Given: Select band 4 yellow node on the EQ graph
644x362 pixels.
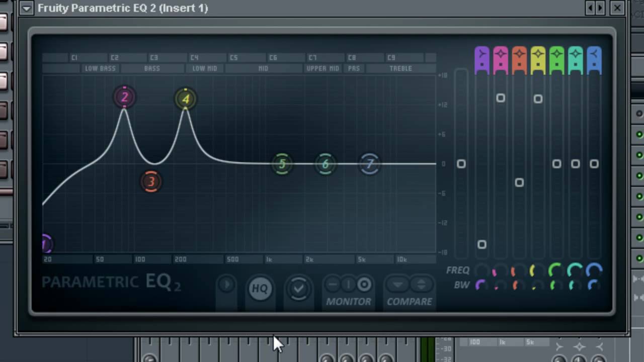Looking at the screenshot, I should 186,99.
